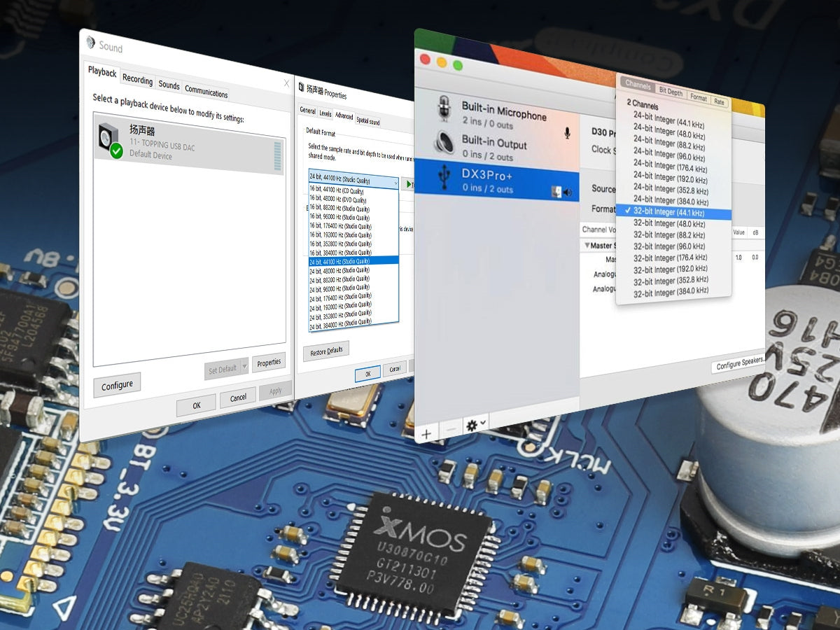Open the Sounds tab

[169, 85]
